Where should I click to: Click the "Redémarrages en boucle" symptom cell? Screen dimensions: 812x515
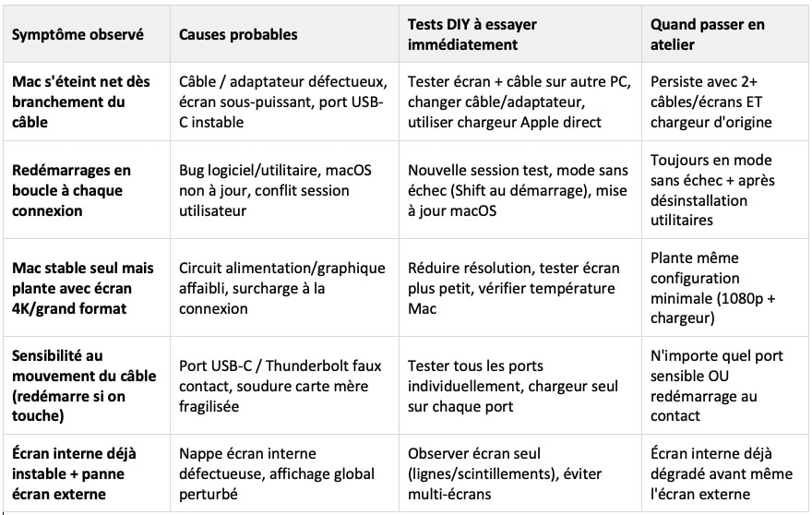point(72,190)
